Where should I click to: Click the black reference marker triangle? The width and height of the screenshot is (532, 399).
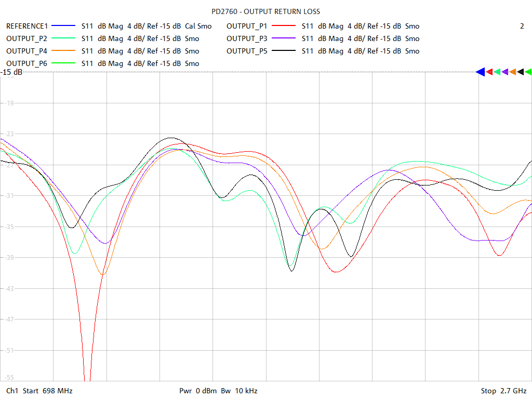tap(521, 72)
